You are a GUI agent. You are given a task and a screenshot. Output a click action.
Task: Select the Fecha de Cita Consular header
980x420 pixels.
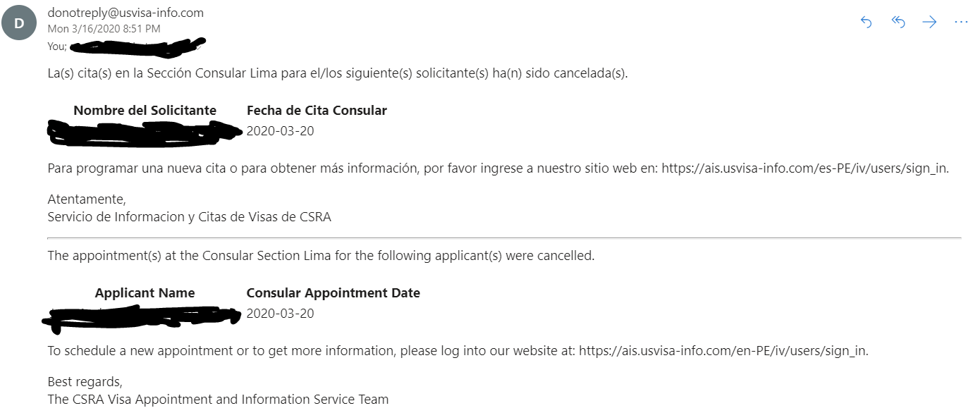tap(317, 111)
